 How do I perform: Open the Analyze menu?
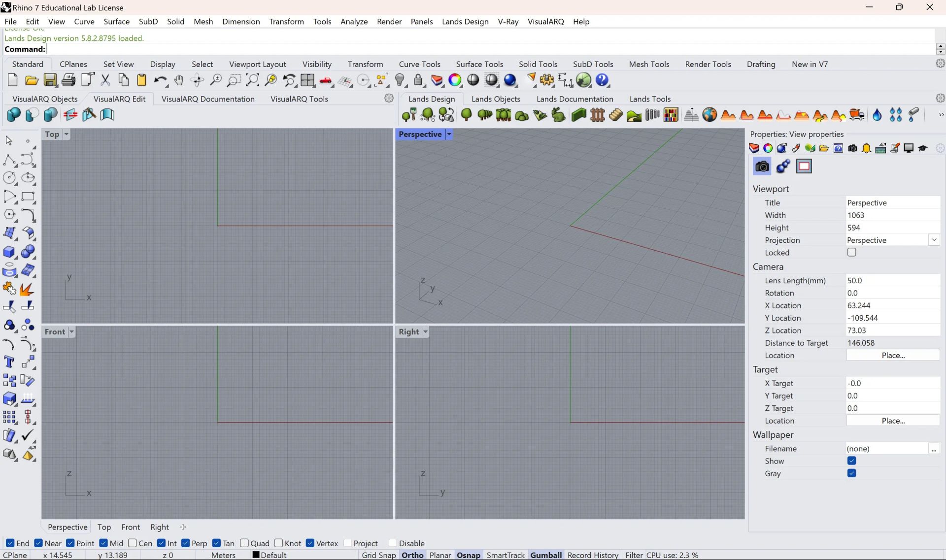[354, 22]
